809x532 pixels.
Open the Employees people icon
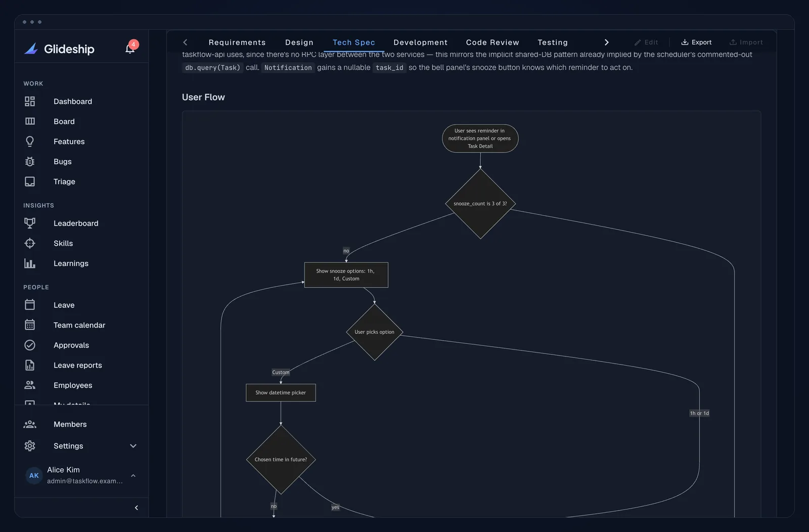[x=30, y=385]
